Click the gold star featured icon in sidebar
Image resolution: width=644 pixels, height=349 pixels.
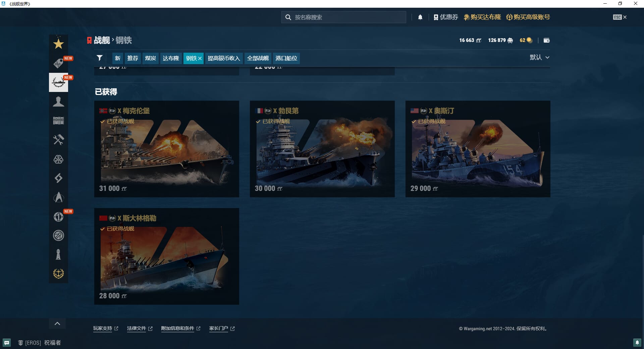pos(58,44)
